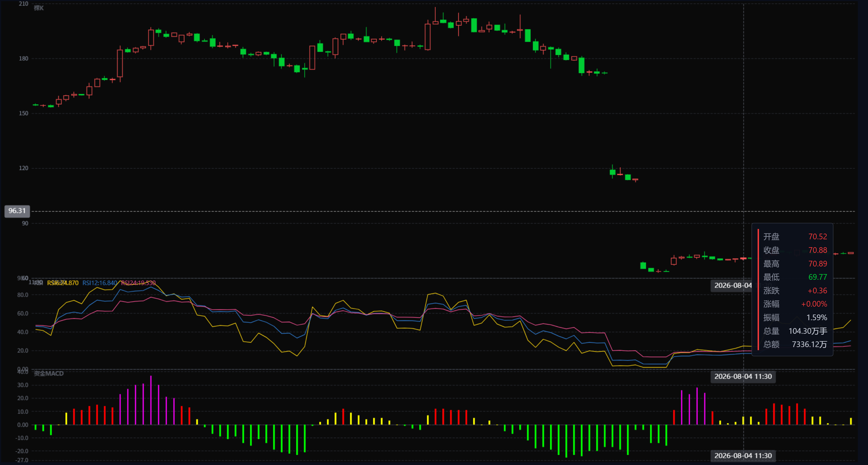Screen dimensions: 868x465
Task: Click the 总量 label in the tooltip
Action: pos(771,331)
